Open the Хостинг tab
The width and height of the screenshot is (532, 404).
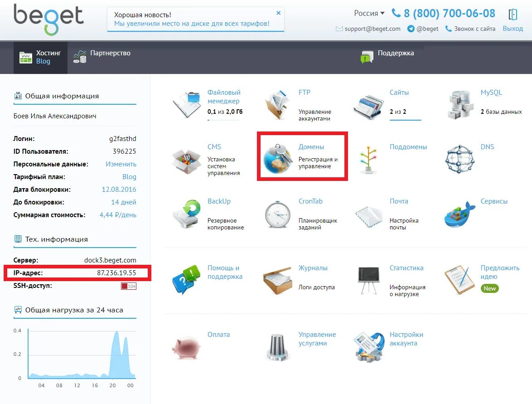[x=40, y=57]
